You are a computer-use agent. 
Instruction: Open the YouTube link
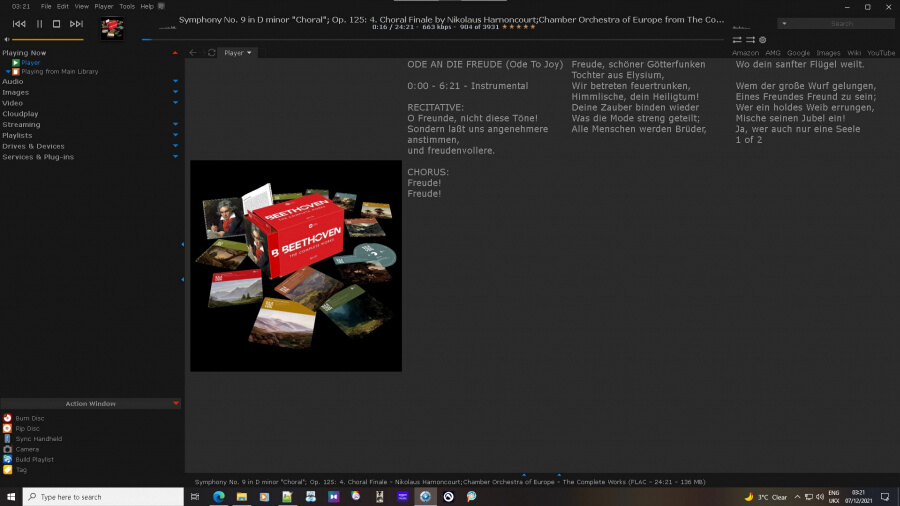(881, 53)
